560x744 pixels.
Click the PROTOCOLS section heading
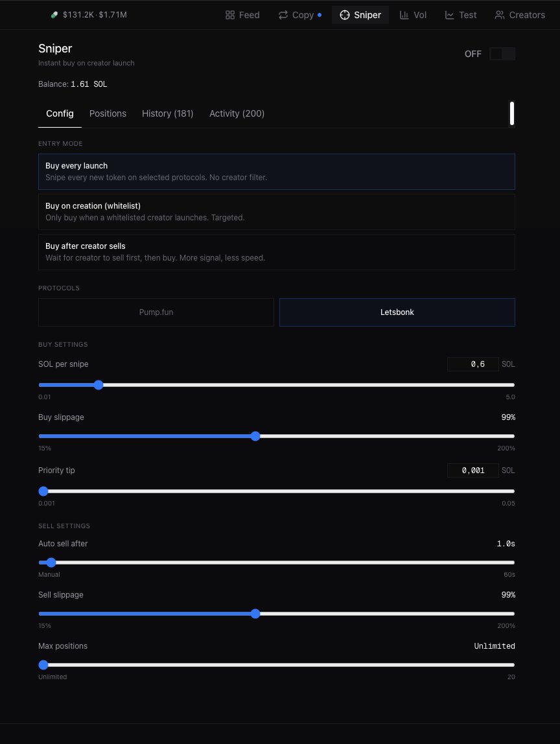[x=59, y=288]
